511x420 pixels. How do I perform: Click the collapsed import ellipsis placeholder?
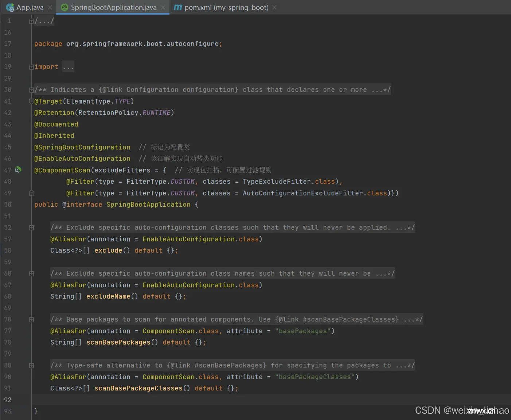(x=68, y=67)
